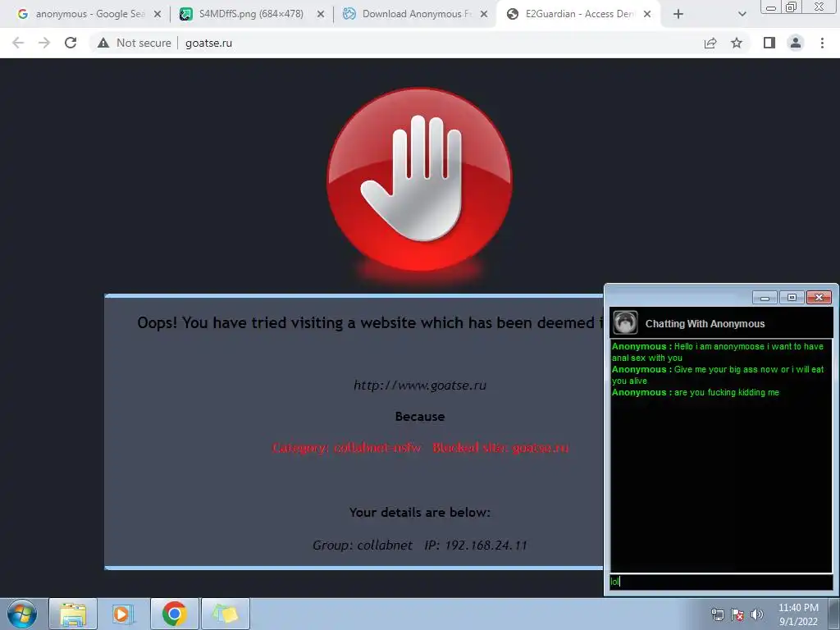
Task: View the Not secure site info
Action: [135, 43]
